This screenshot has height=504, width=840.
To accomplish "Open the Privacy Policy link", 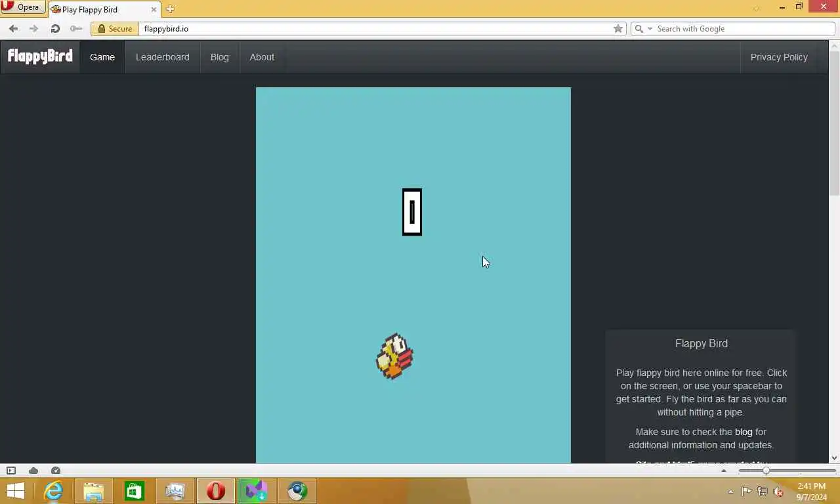I will point(779,57).
